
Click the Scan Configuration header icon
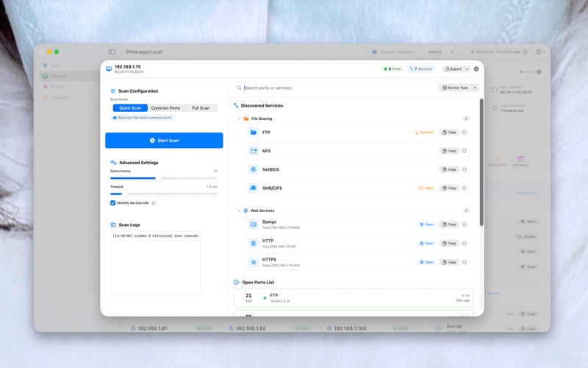(113, 91)
